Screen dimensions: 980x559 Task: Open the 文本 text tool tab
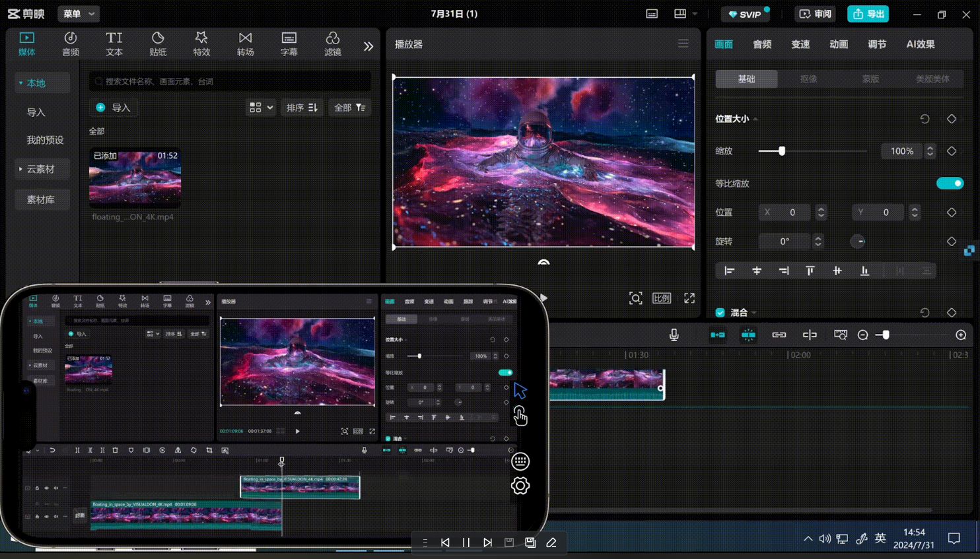[x=114, y=44]
